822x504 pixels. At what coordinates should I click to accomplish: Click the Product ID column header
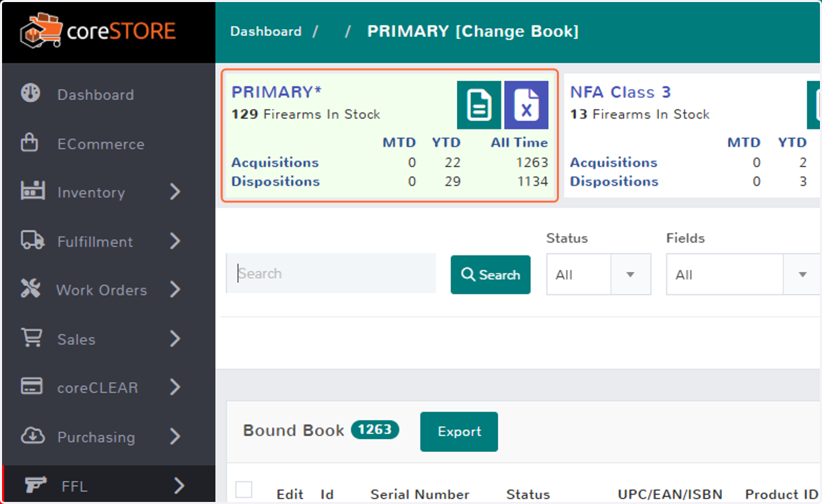[x=782, y=494]
